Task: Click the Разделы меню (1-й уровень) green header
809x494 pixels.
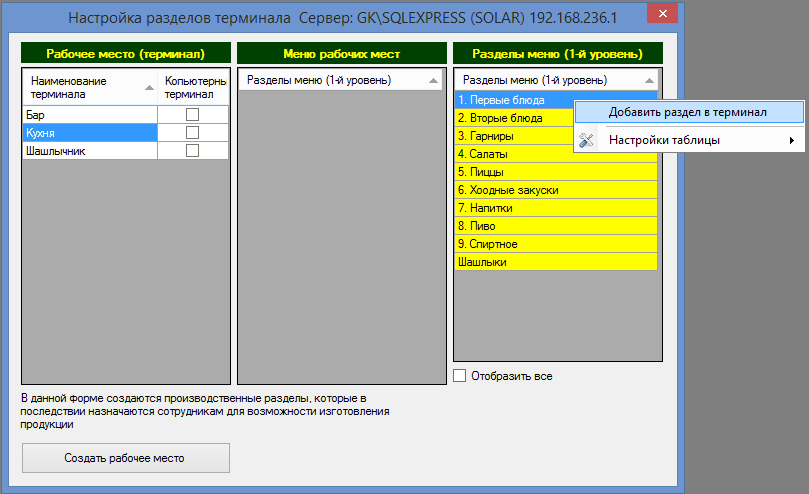Action: click(x=558, y=54)
